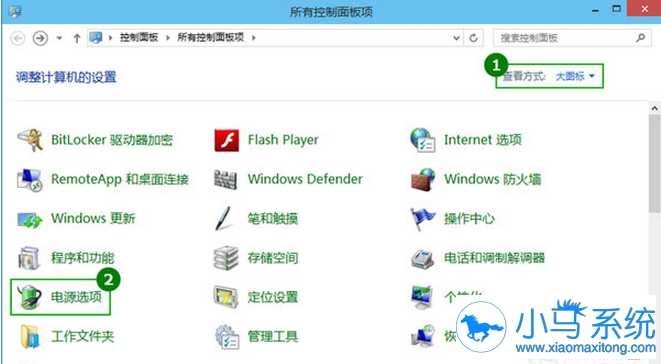Open the Windows Defender wall icon
Screen dimensions: 661x364
tap(226, 179)
